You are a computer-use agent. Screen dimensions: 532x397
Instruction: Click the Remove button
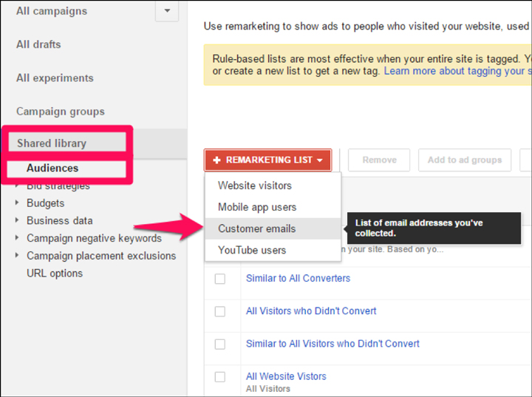click(x=379, y=160)
